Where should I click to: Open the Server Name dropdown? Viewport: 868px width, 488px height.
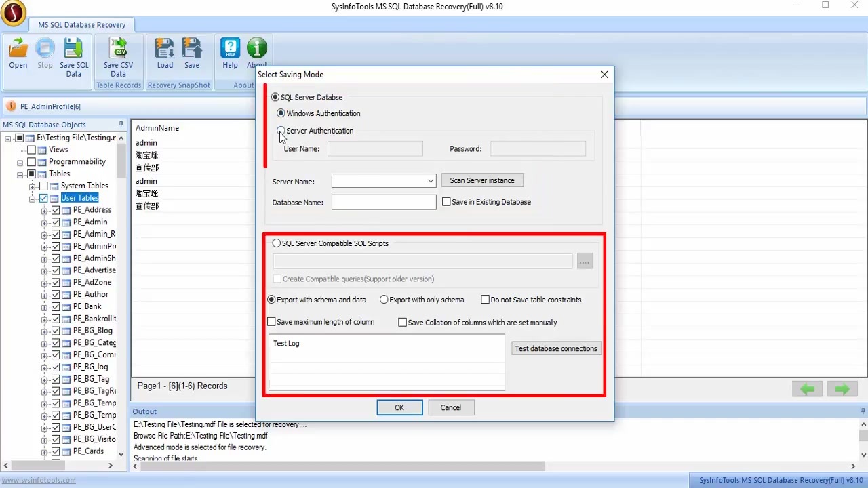[x=432, y=181]
